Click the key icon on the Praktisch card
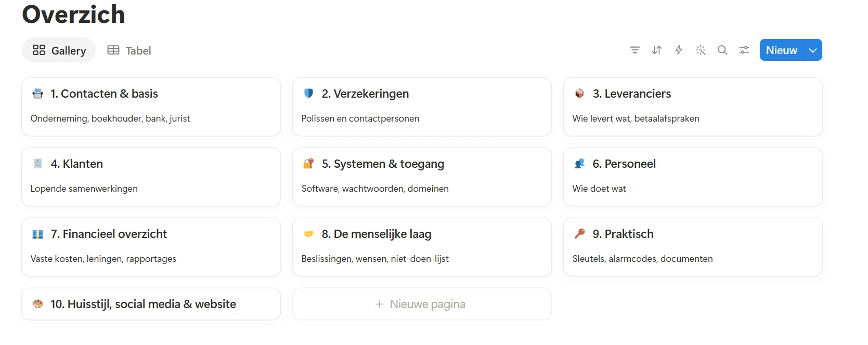Viewport: 868px width, 345px height. 579,233
